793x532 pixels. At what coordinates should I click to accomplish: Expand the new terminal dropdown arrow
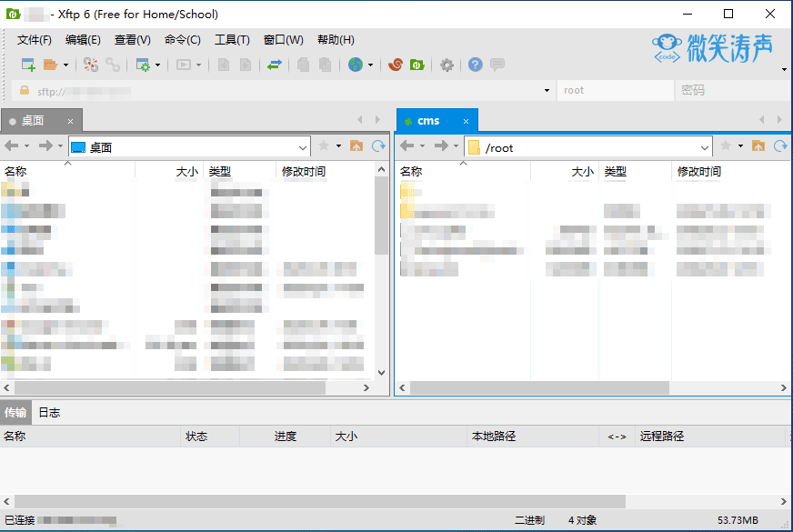pyautogui.click(x=199, y=65)
